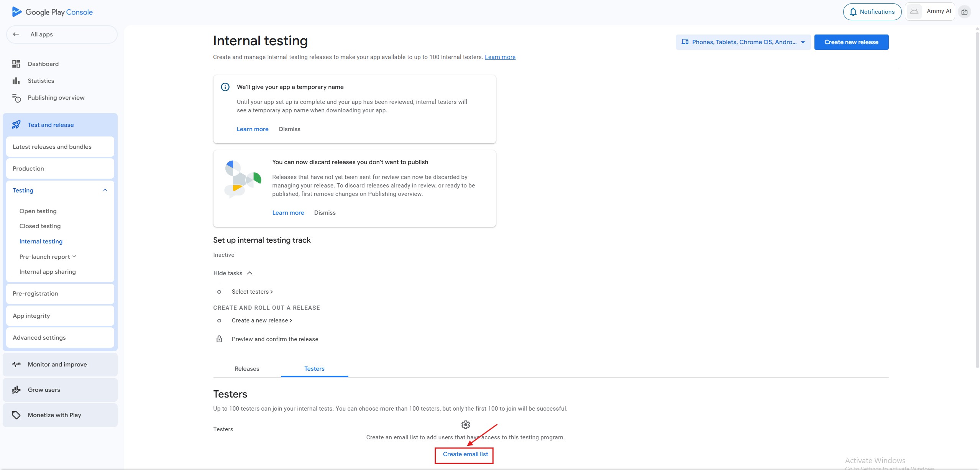Viewport: 980px width, 470px height.
Task: Collapse the Testing sidebar section
Action: pos(105,190)
